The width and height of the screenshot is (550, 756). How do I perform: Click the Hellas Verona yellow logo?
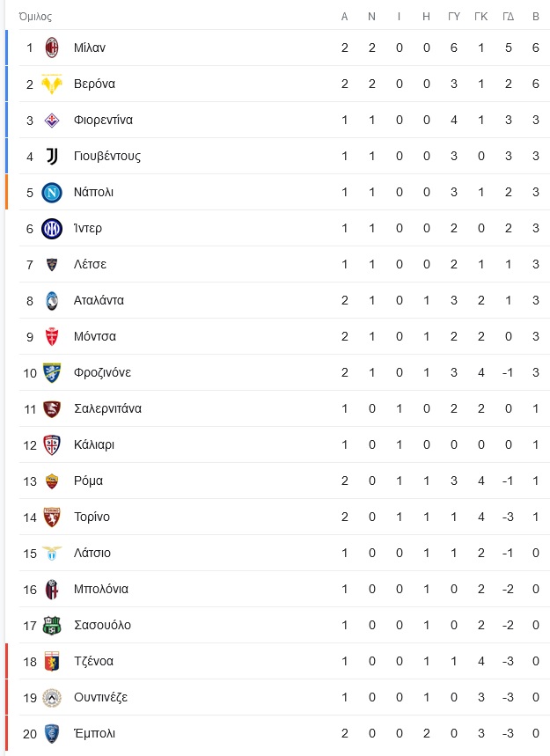[x=52, y=84]
